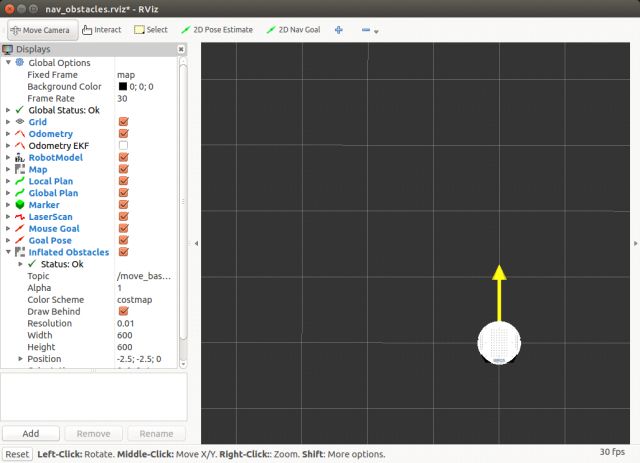Viewport: 640px width, 463px height.
Task: Select the RobotModel display icon
Action: [21, 158]
